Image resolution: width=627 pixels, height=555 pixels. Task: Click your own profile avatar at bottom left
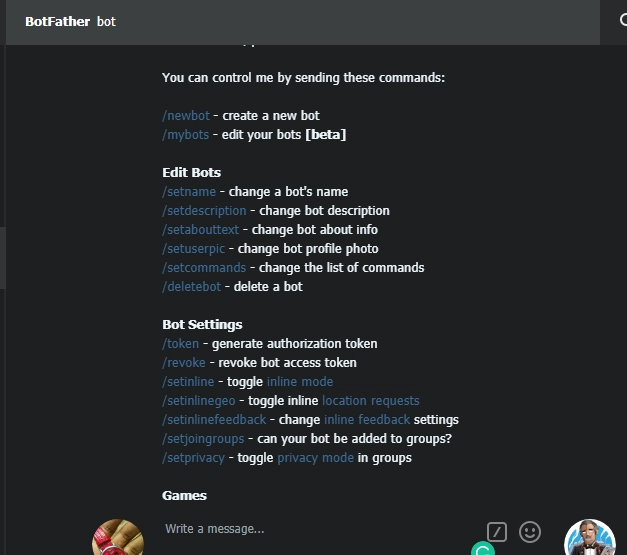117,538
